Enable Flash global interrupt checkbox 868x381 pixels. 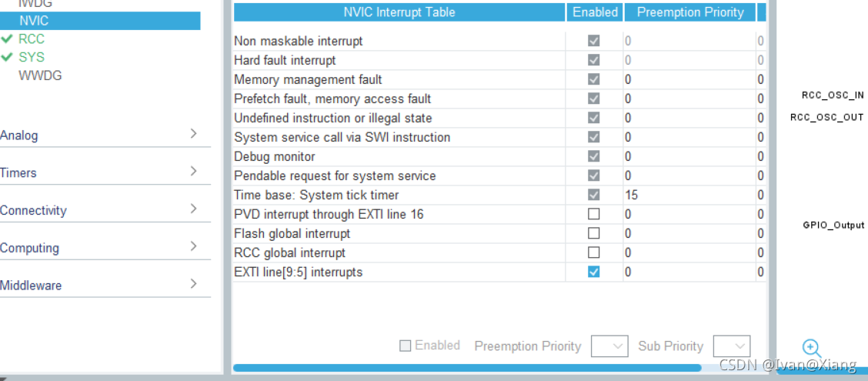point(593,233)
